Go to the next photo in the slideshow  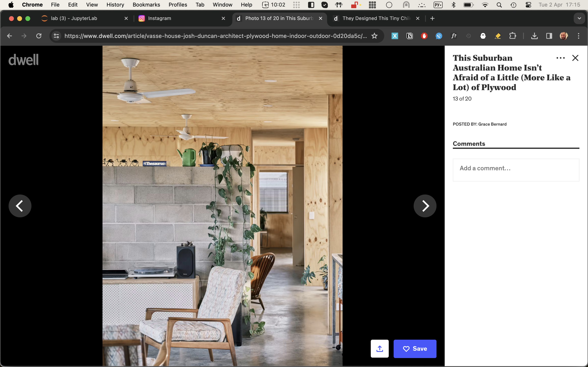425,206
